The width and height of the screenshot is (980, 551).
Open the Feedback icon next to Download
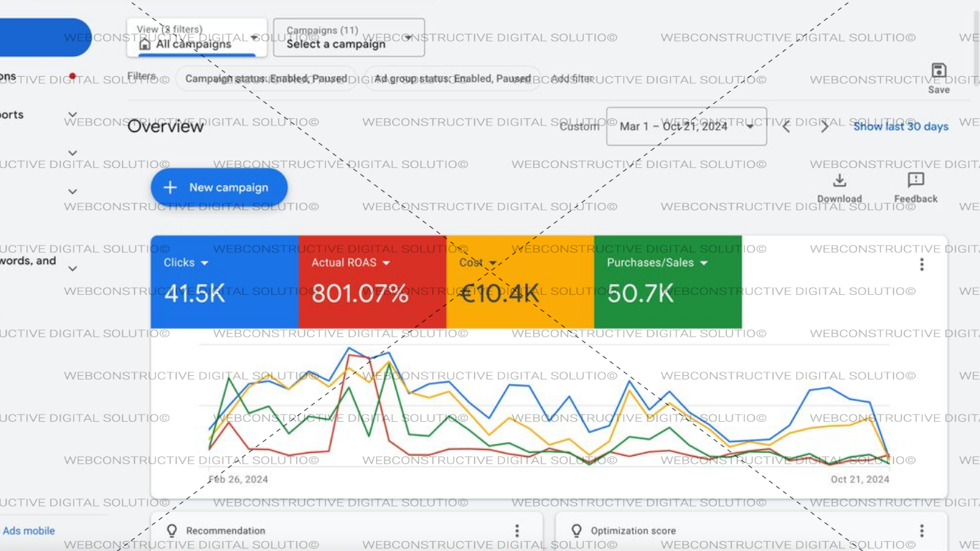click(916, 181)
